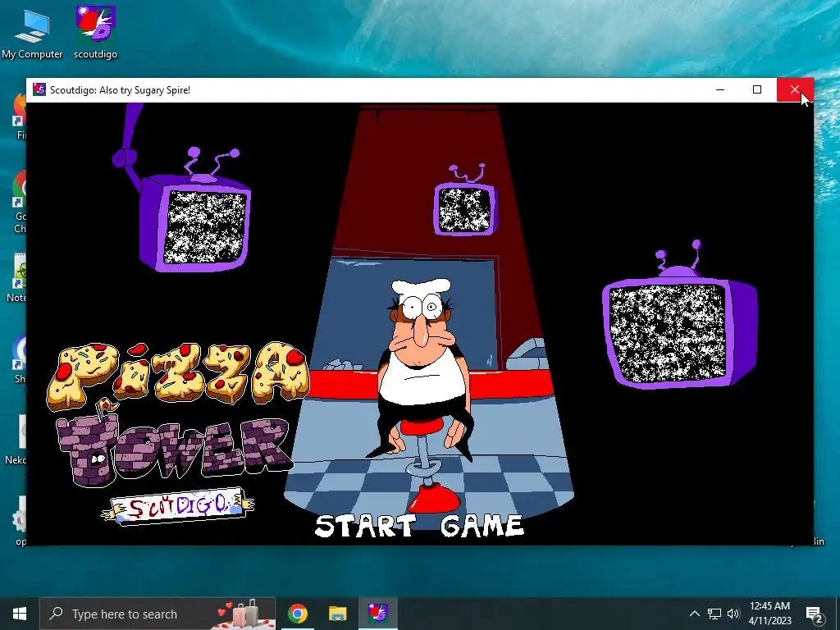
Task: Click START GAME in the game
Action: click(x=419, y=526)
